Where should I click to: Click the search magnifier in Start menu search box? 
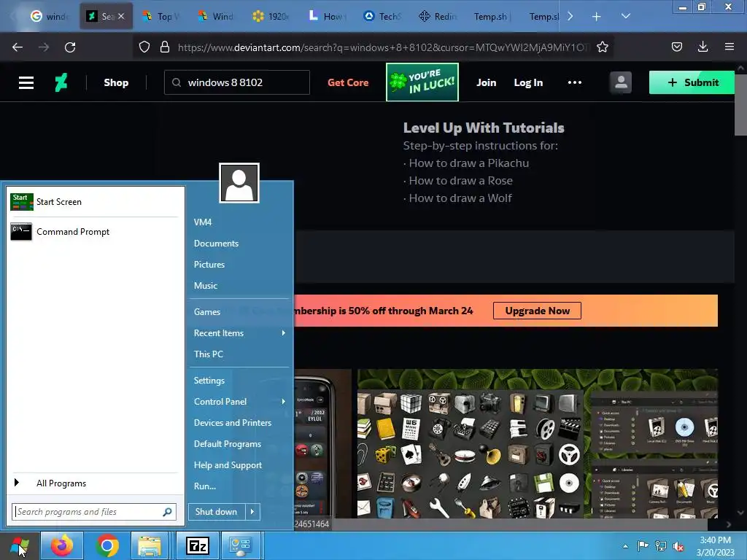[167, 512]
